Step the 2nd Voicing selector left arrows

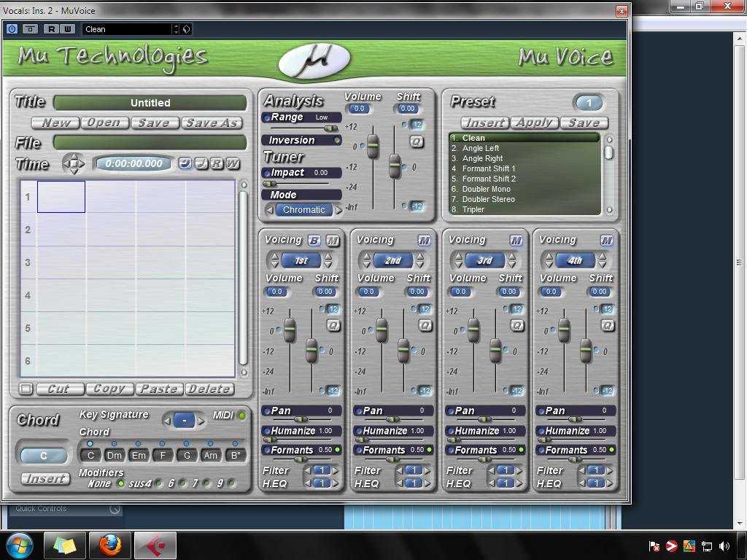366,260
